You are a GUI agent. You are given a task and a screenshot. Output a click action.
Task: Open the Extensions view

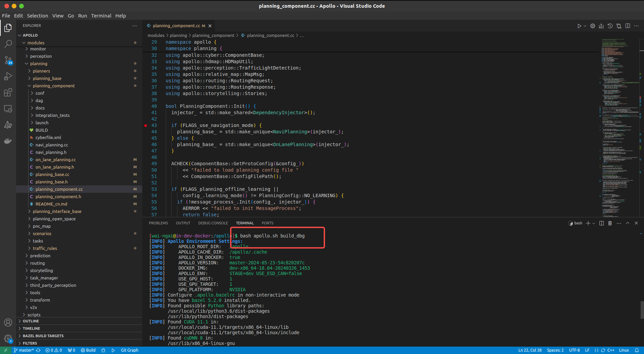pyautogui.click(x=8, y=92)
